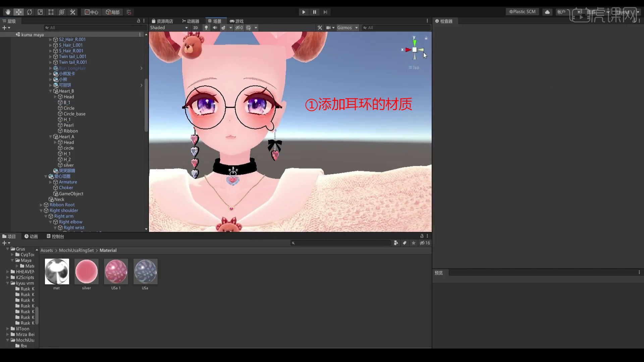The image size is (644, 362).
Task: Toggle scene audio in the Scene view
Action: tap(215, 27)
